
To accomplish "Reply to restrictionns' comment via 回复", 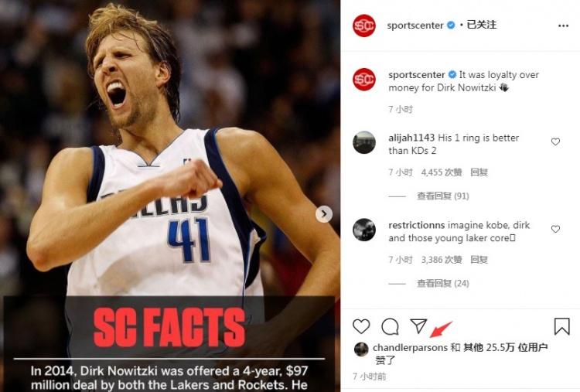I will (479, 260).
